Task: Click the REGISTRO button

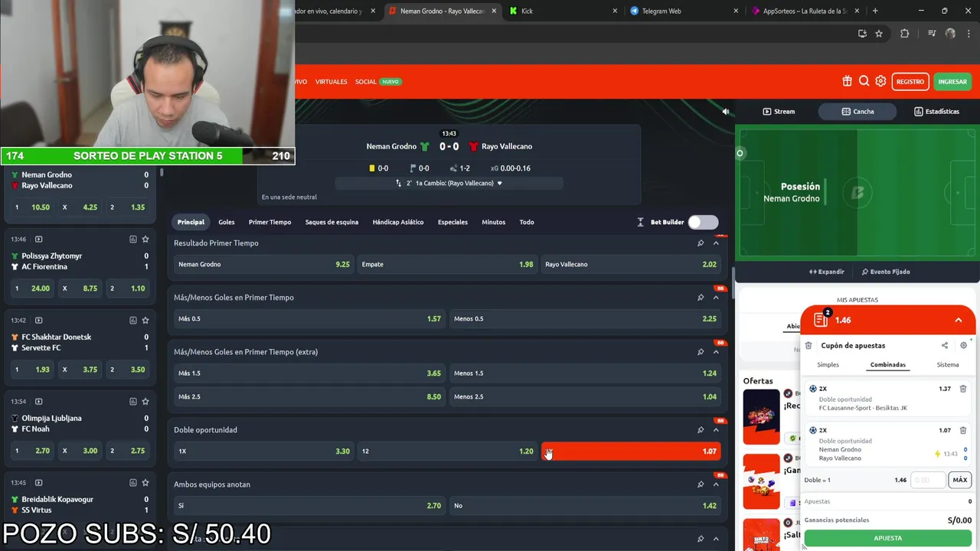Action: 910,81
